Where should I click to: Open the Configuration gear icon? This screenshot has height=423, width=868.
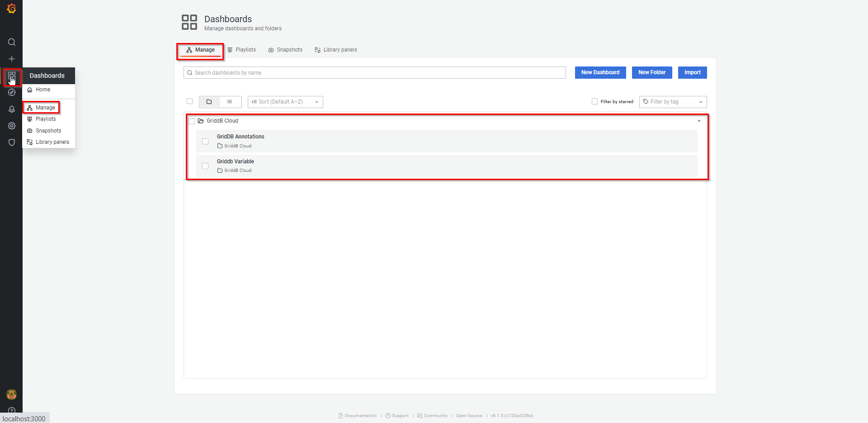point(12,126)
